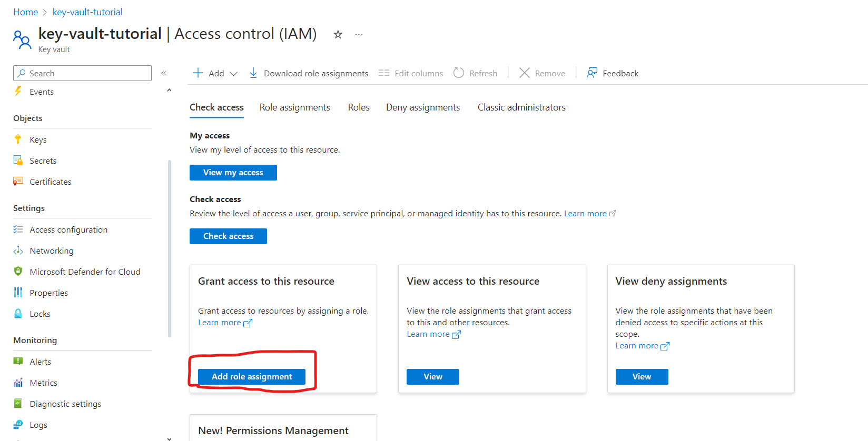Click the Properties bars icon
Screen dimensions: 868x441
(18, 292)
